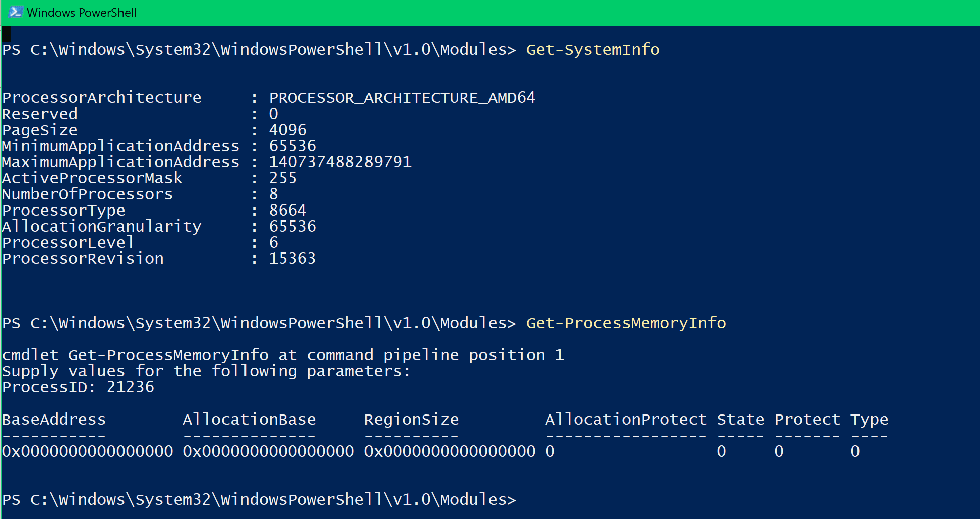Click the AllocationProtect column header
This screenshot has height=519, width=980.
point(626,419)
